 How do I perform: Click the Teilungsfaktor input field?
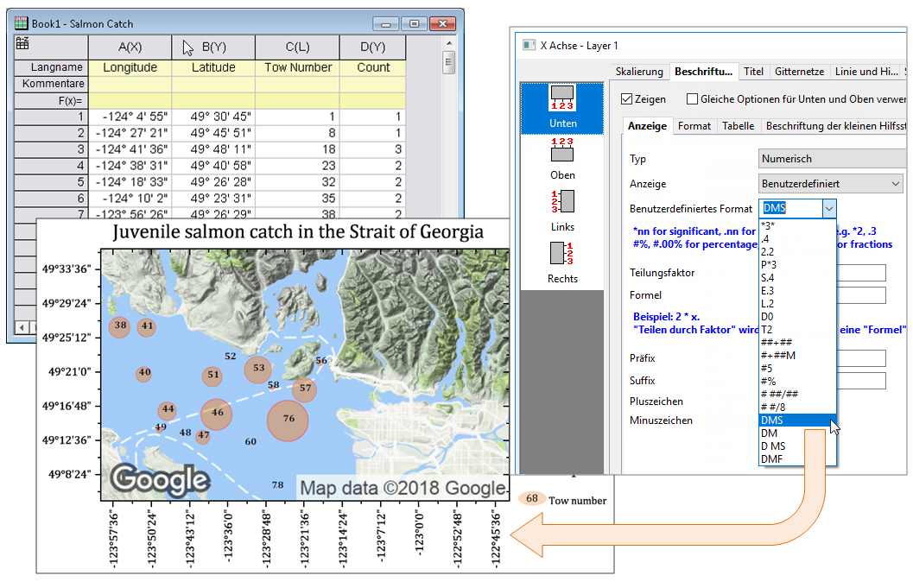[860, 273]
